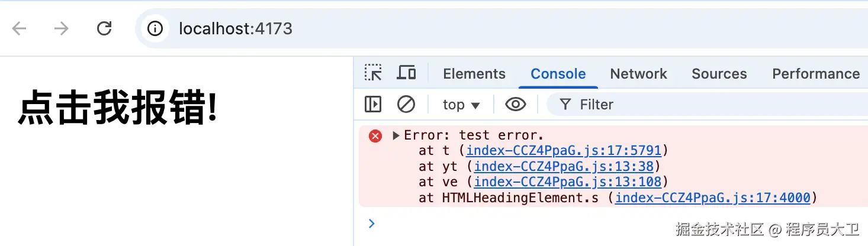Select the Performance tab

tap(815, 74)
